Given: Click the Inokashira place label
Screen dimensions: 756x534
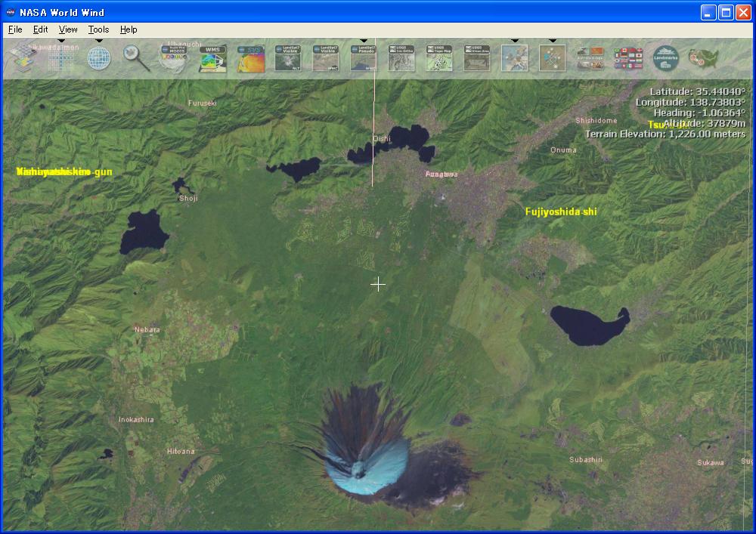Looking at the screenshot, I should click(x=136, y=420).
